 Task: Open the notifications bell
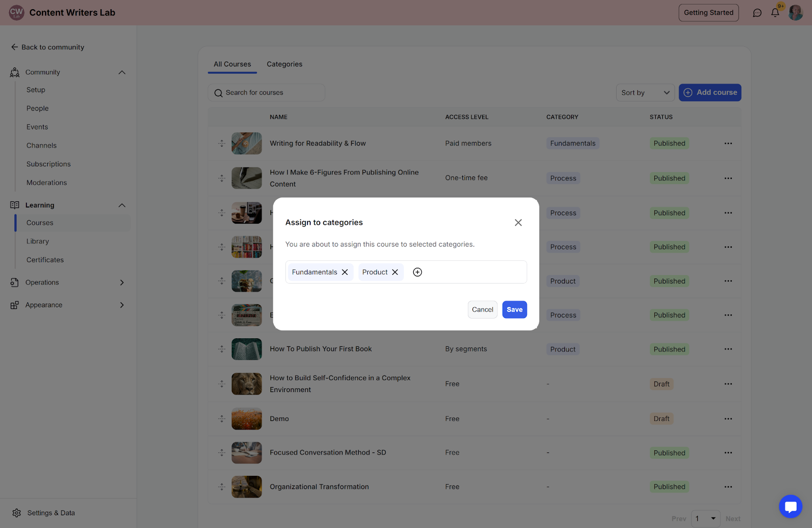[x=775, y=13]
